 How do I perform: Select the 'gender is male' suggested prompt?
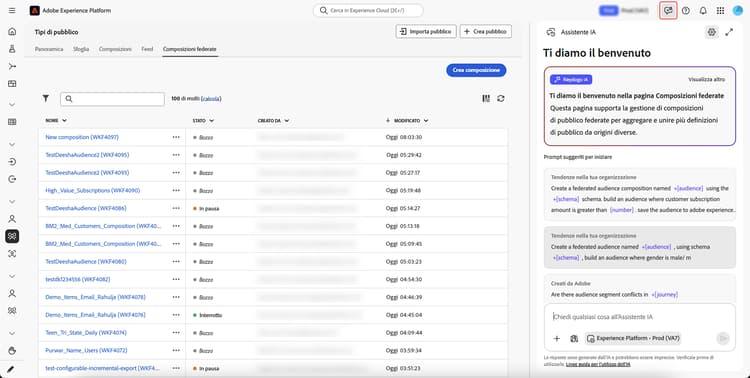pyautogui.click(x=640, y=247)
